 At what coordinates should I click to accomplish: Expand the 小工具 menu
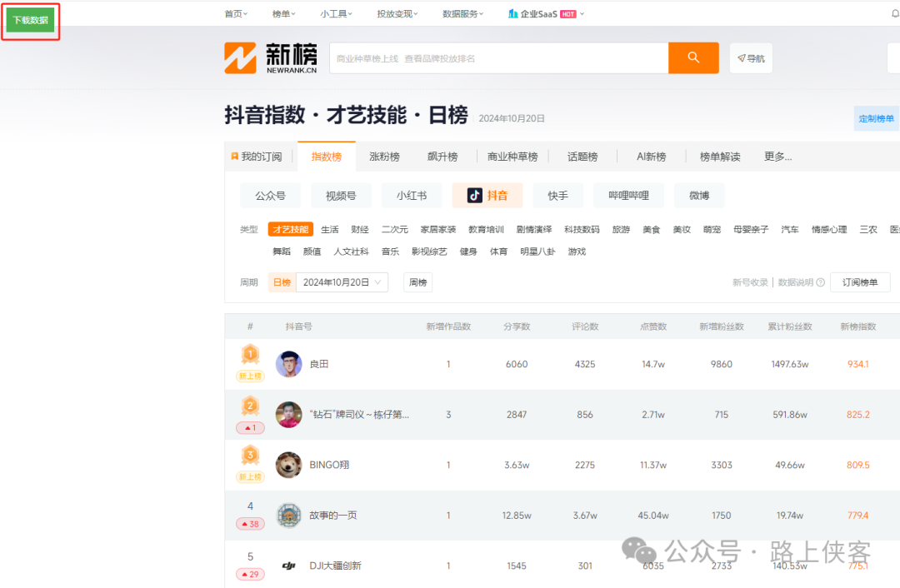tap(337, 14)
